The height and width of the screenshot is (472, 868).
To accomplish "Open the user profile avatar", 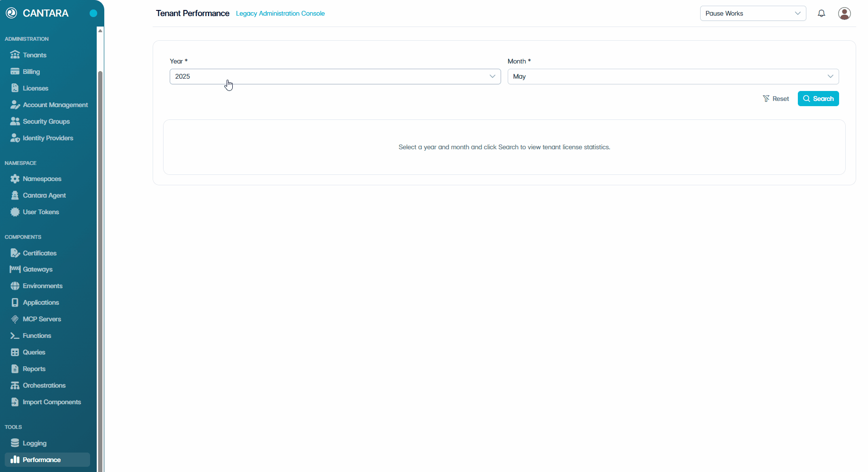I will click(x=844, y=13).
